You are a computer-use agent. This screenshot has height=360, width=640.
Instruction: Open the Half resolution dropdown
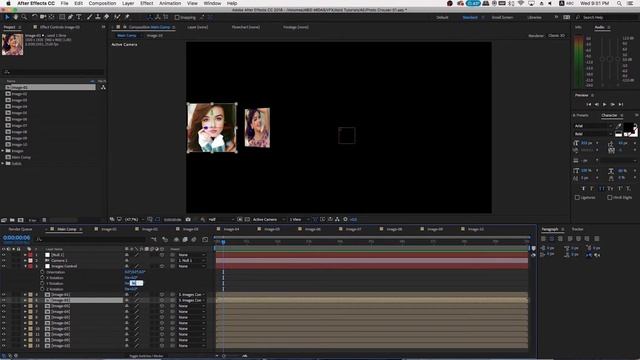[x=221, y=220]
